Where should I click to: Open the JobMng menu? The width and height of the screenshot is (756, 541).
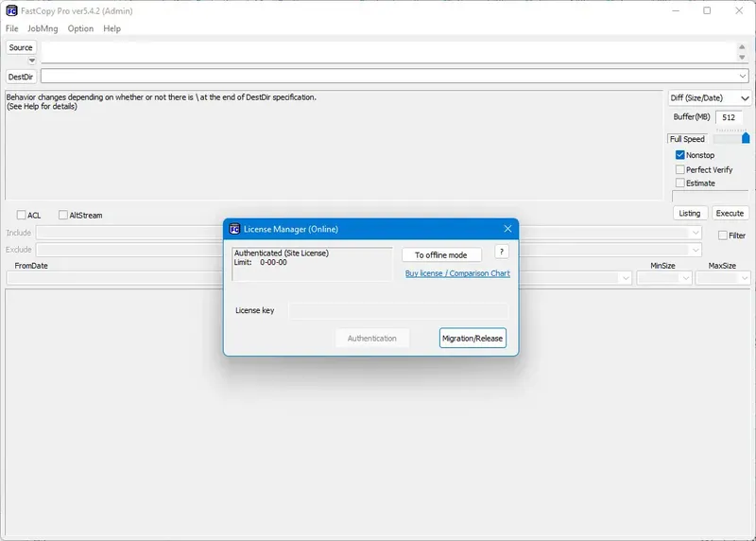[43, 28]
